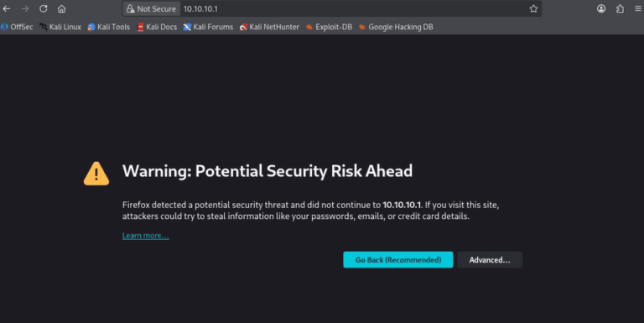Screen dimensions: 644x323
Task: Click the Warning: Potential Security Risk Ahead heading
Action: (x=267, y=171)
